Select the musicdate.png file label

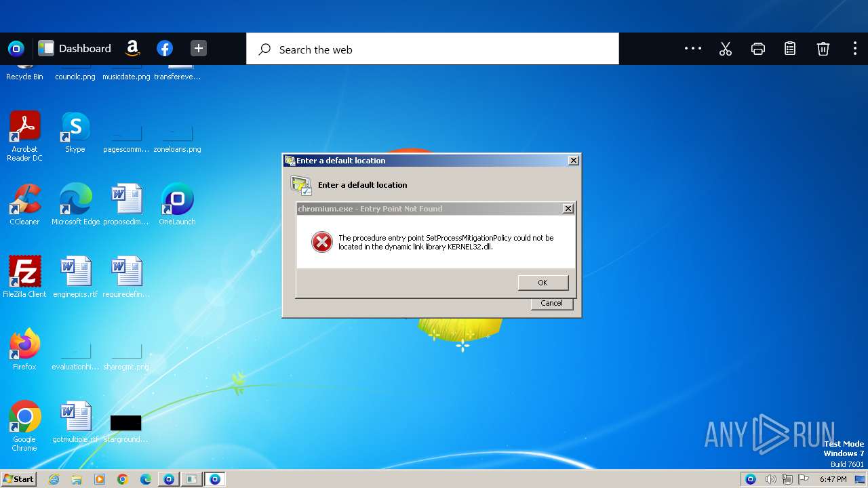coord(126,77)
